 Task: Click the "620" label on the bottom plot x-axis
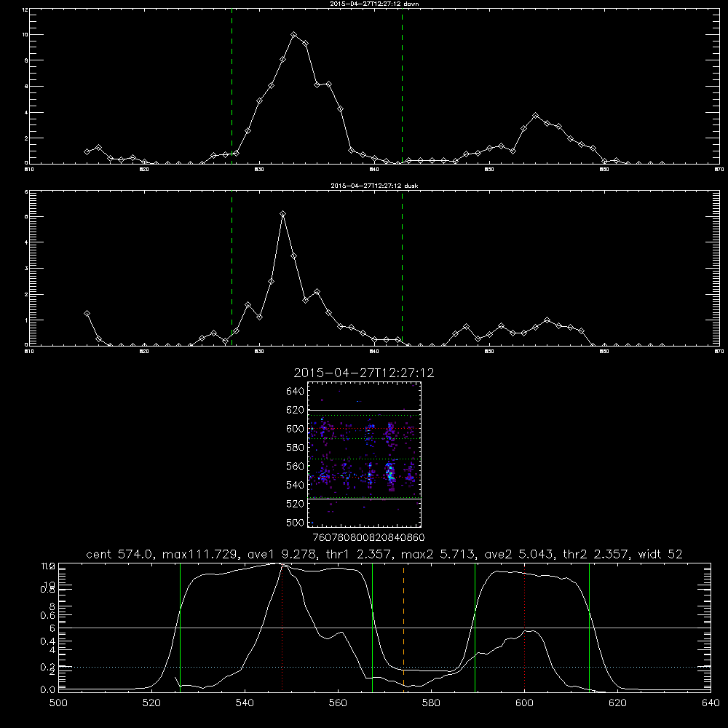[617, 703]
